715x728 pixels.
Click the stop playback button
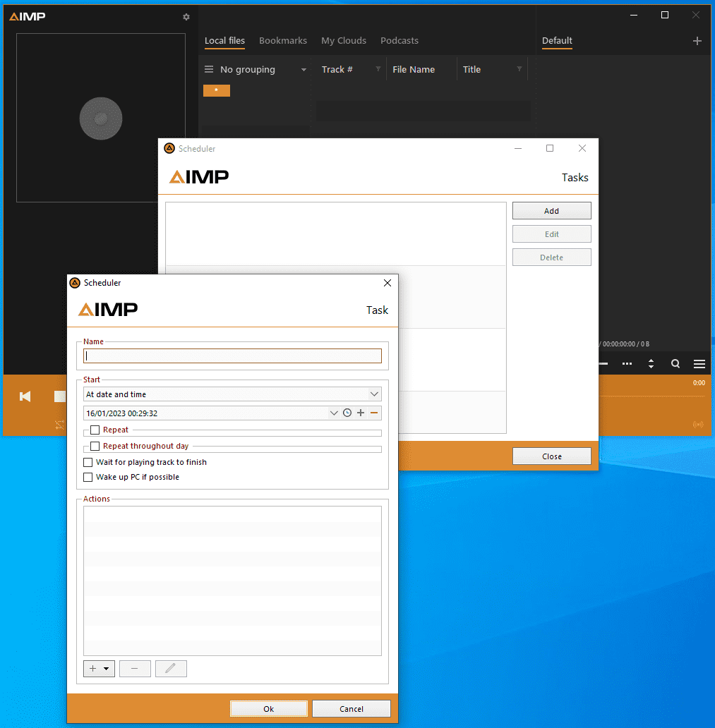click(60, 396)
